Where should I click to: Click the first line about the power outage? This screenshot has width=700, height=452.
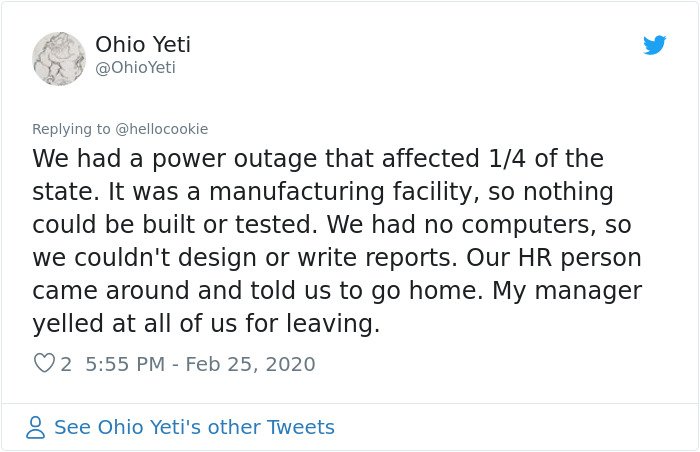318,159
